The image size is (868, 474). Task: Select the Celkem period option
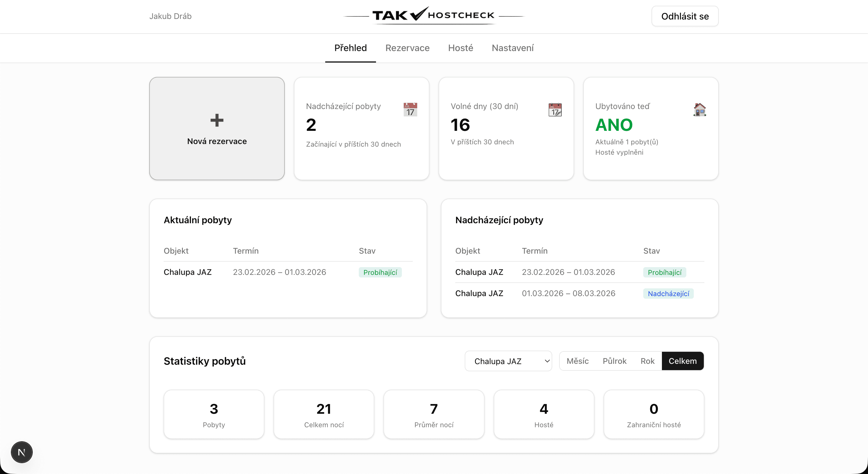click(683, 361)
